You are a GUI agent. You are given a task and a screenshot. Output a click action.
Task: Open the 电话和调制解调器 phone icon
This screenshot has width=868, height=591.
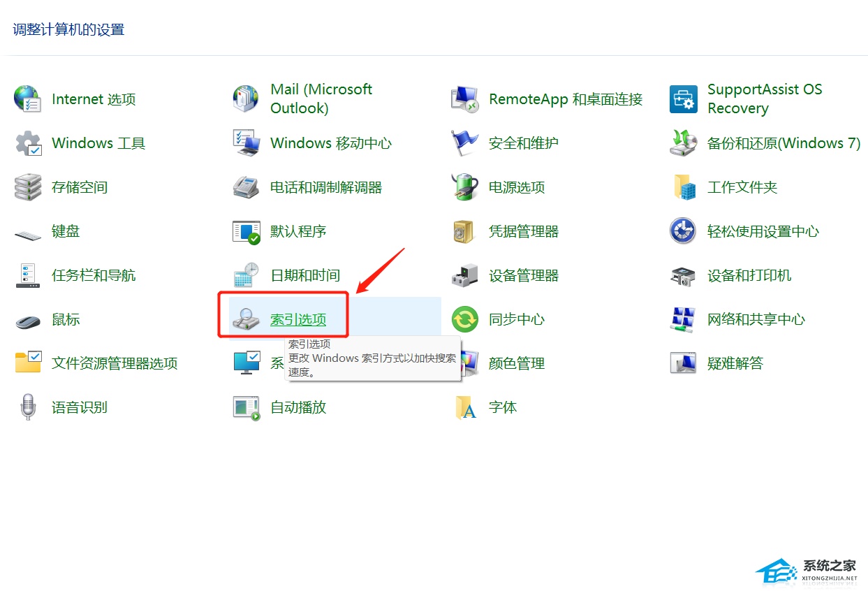pyautogui.click(x=247, y=187)
